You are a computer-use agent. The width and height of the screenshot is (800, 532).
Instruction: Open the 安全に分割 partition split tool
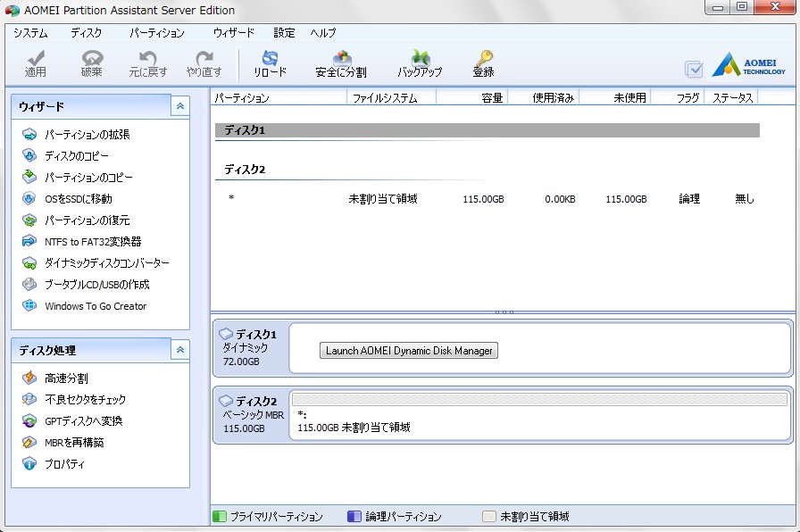tap(340, 64)
